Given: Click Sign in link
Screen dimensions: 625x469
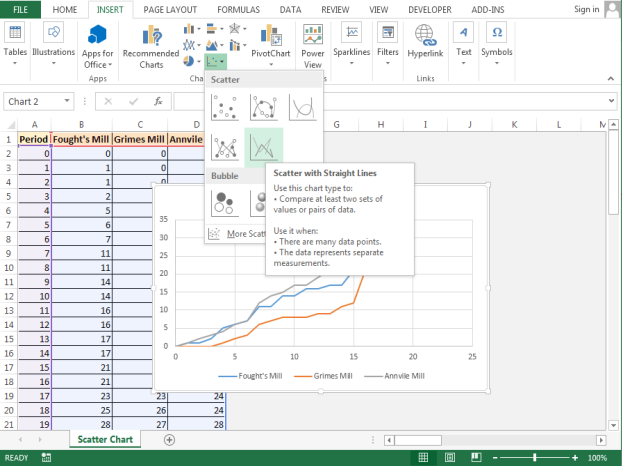Looking at the screenshot, I should [x=586, y=9].
